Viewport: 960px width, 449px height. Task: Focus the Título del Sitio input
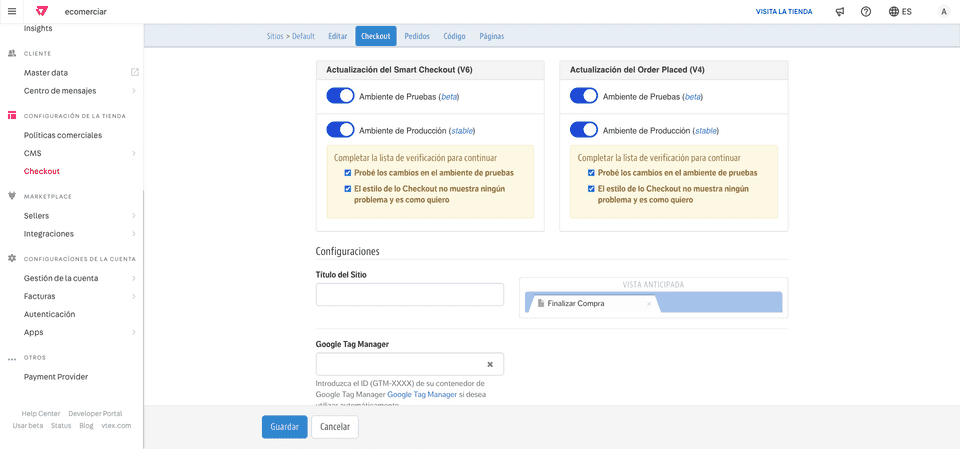pyautogui.click(x=409, y=295)
